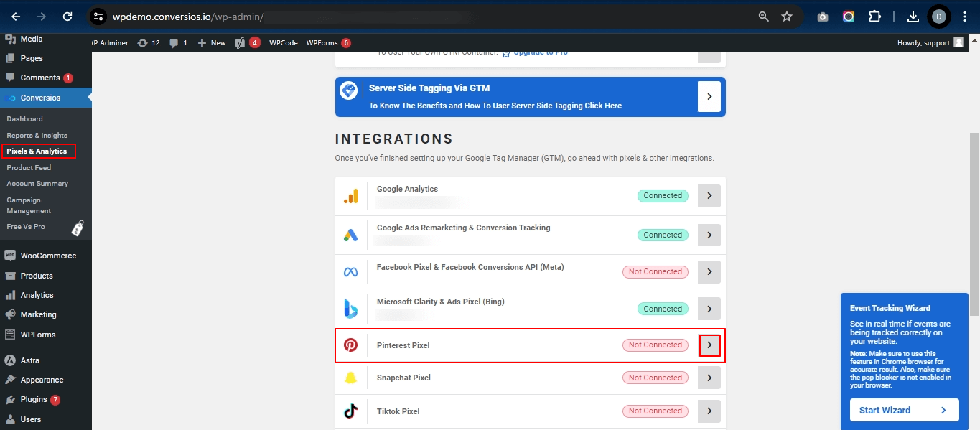Click the TikTok logo icon
Viewport: 980px width, 430px height.
point(350,411)
